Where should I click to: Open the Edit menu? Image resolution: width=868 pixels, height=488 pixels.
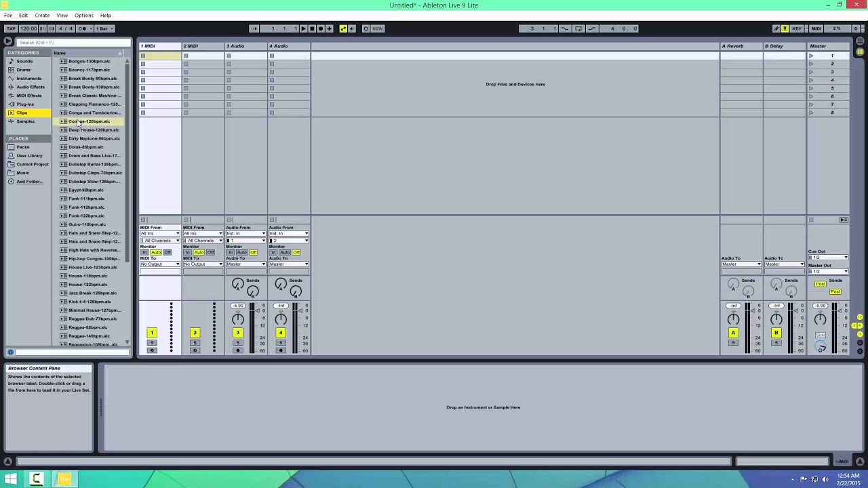click(x=24, y=15)
